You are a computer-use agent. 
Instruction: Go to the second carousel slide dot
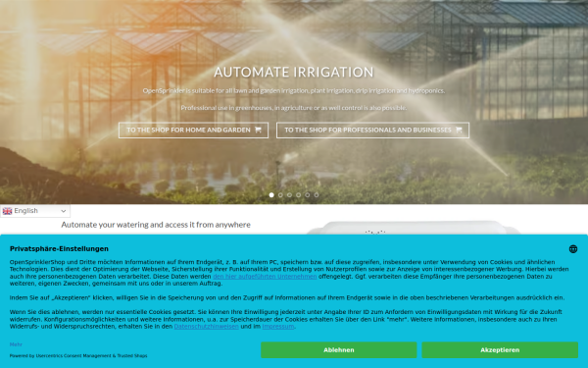tap(280, 195)
